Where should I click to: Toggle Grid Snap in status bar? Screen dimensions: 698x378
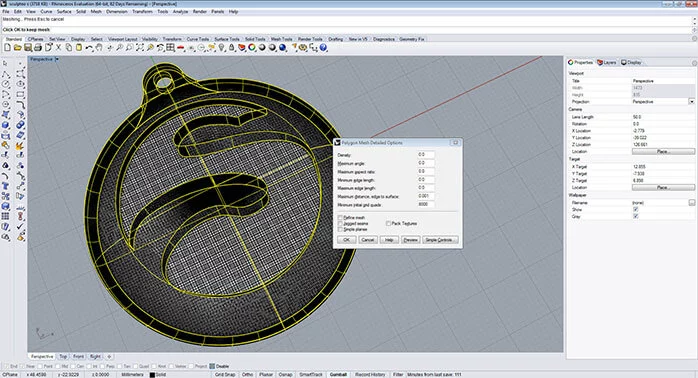click(x=225, y=375)
